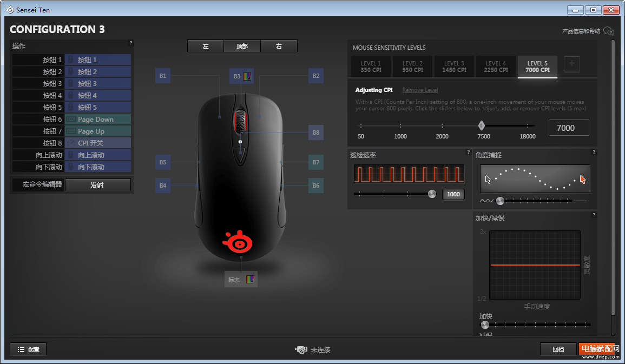Click the 回档 revert button
625x364 pixels.
point(558,349)
